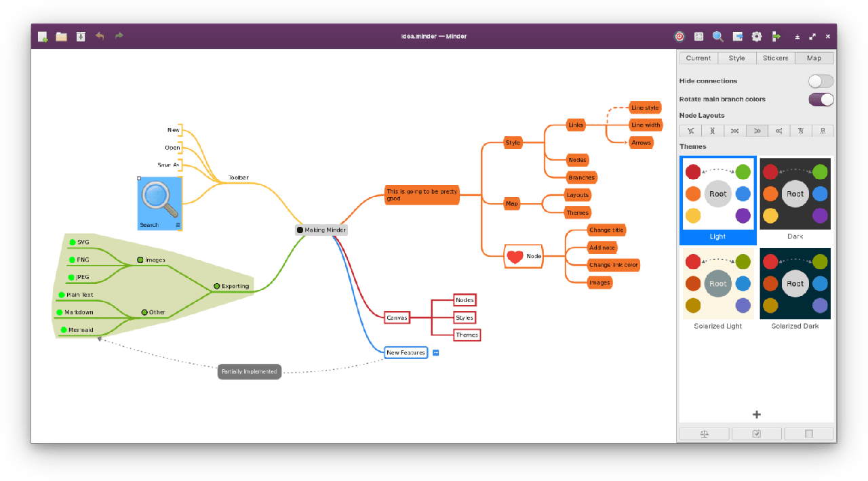Toggle the Hide connections switch

click(821, 81)
